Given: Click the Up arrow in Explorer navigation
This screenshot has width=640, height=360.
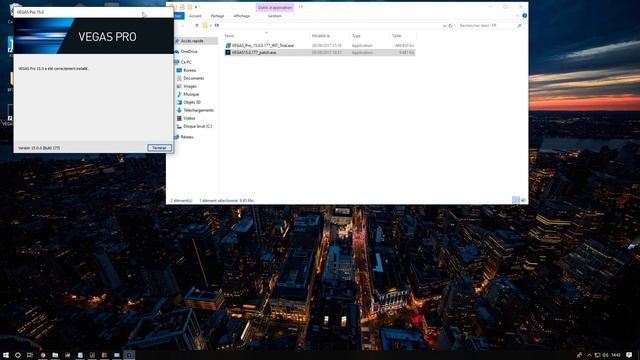Looking at the screenshot, I should (x=197, y=25).
